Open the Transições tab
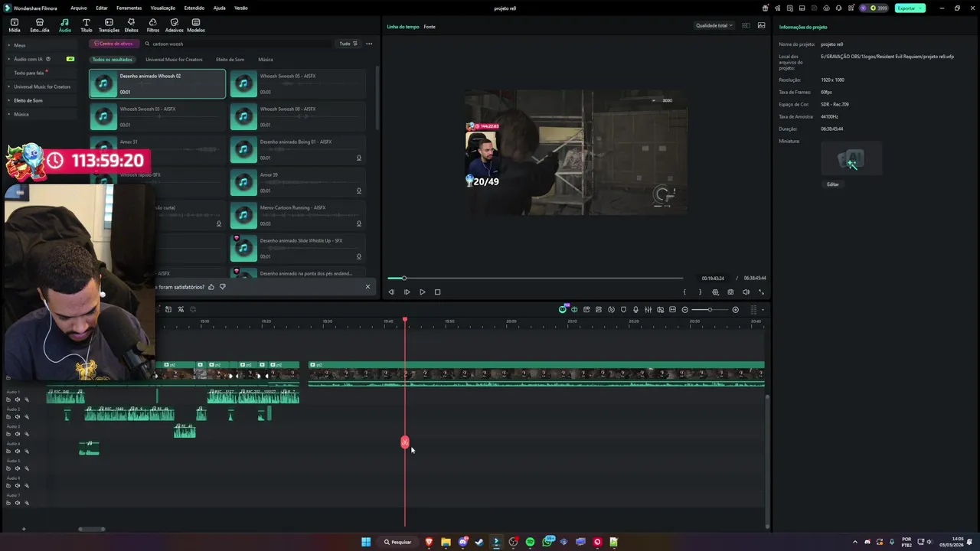Screen dimensions: 980x551 click(109, 26)
